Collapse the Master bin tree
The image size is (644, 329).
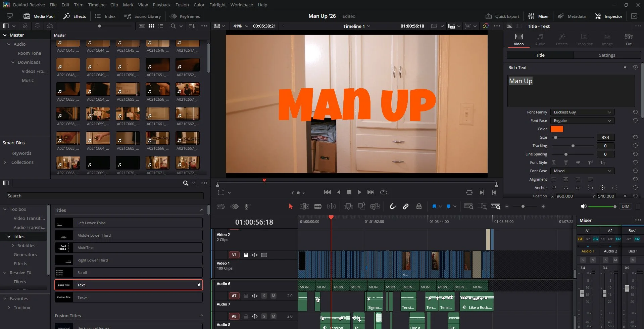point(5,35)
